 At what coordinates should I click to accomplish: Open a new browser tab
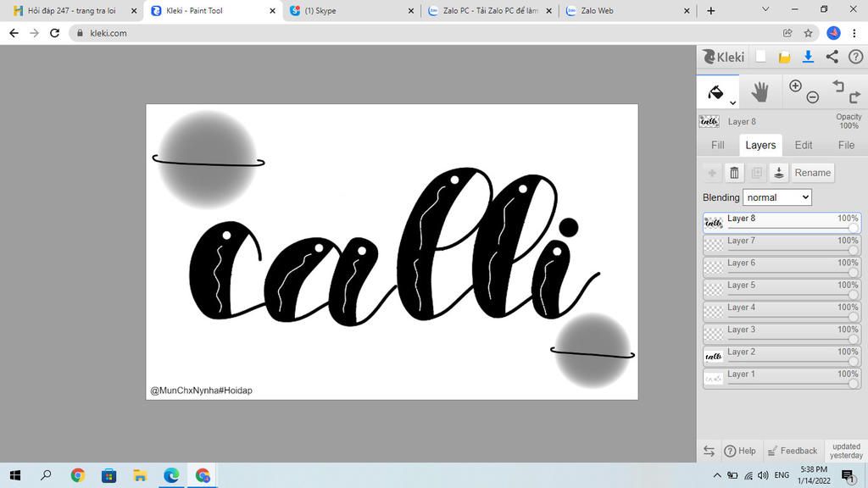click(x=711, y=10)
